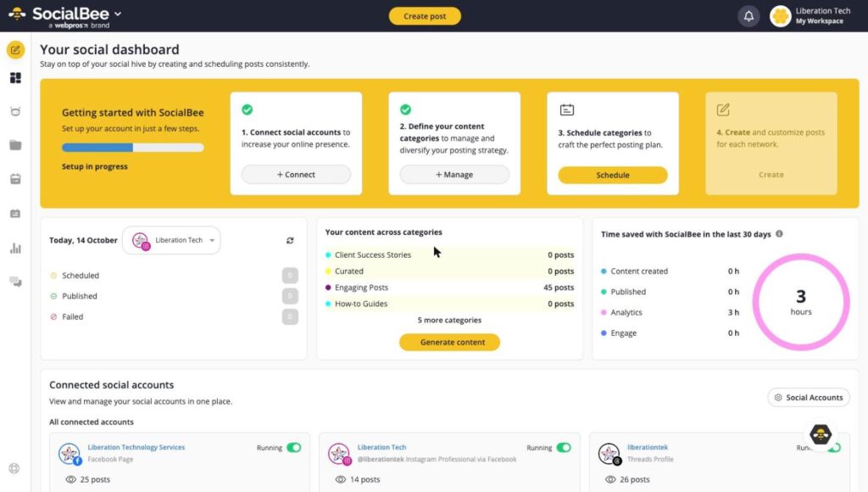The height and width of the screenshot is (492, 868).
Task: Toggle Running switch for Liberation Tech Instagram
Action: (x=564, y=448)
